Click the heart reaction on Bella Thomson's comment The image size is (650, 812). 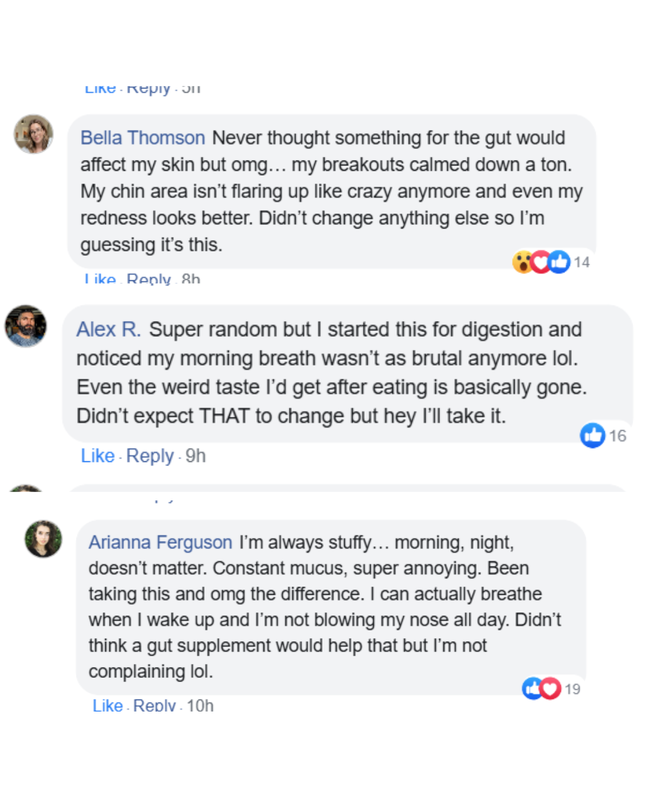pyautogui.click(x=540, y=262)
